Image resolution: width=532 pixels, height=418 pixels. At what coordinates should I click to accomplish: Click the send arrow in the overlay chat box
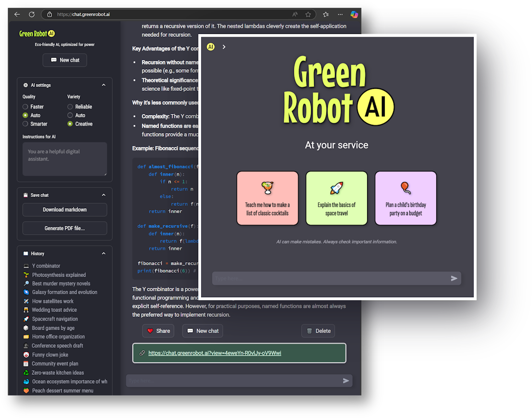(x=454, y=278)
